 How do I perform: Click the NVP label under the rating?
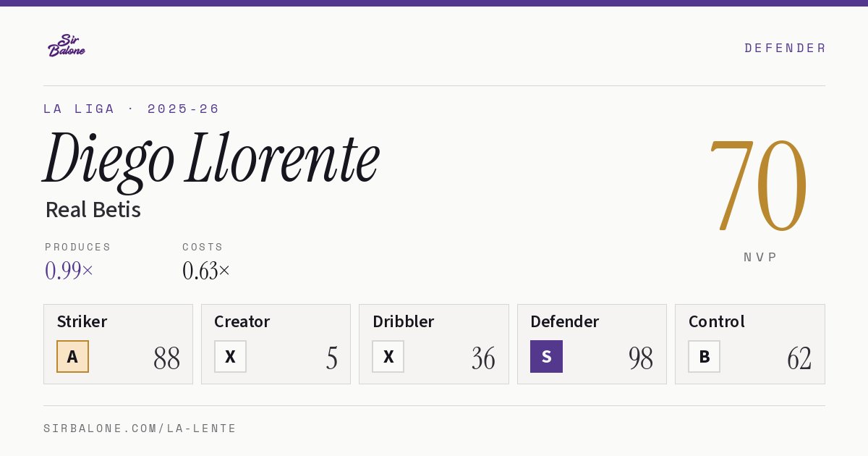tap(760, 257)
